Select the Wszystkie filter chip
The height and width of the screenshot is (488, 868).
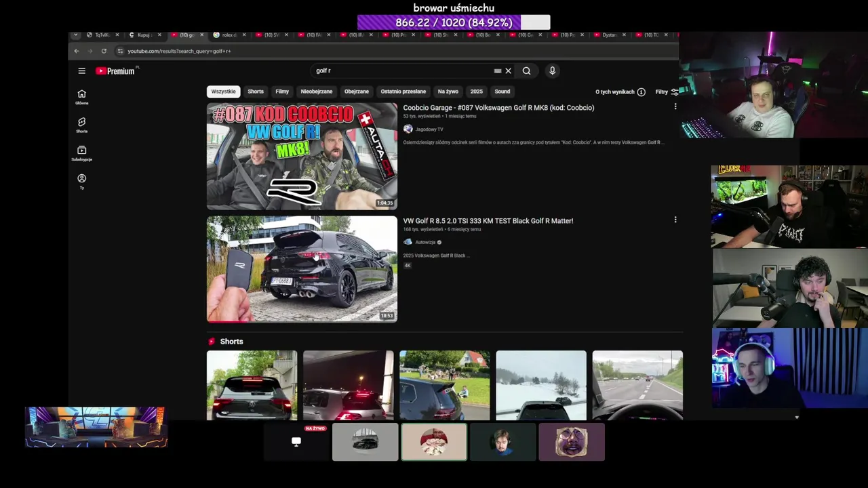223,91
